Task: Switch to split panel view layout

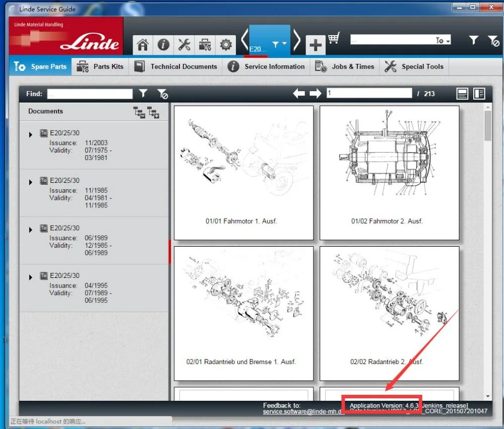Action: [479, 94]
